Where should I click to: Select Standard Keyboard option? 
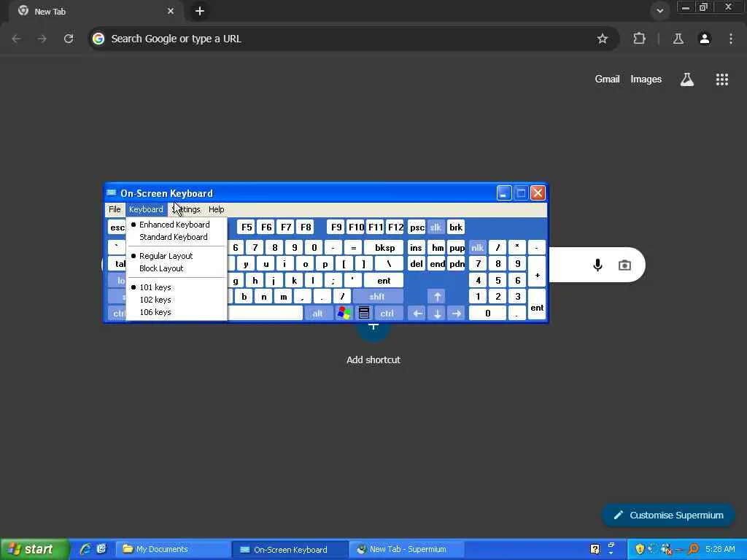pyautogui.click(x=174, y=237)
